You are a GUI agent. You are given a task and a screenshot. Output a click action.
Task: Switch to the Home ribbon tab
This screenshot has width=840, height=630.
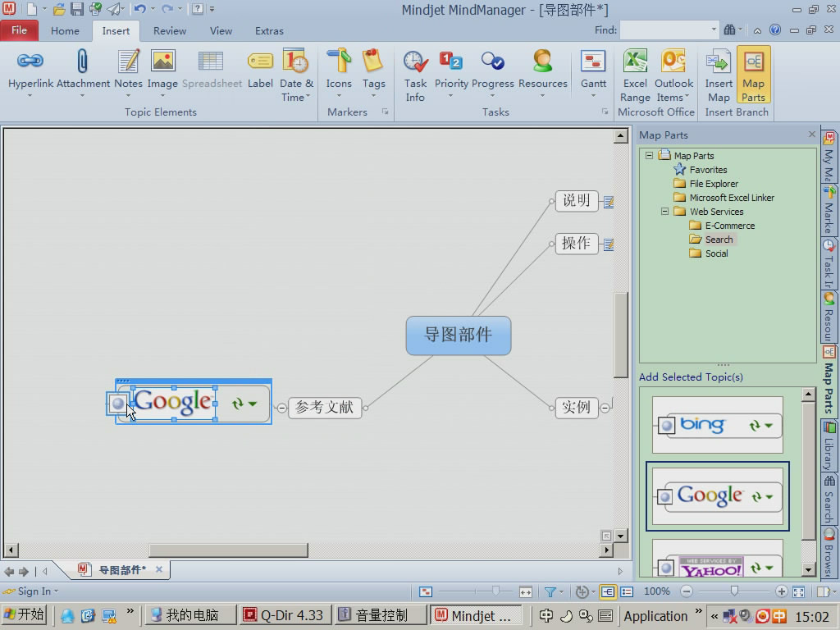pos(65,30)
